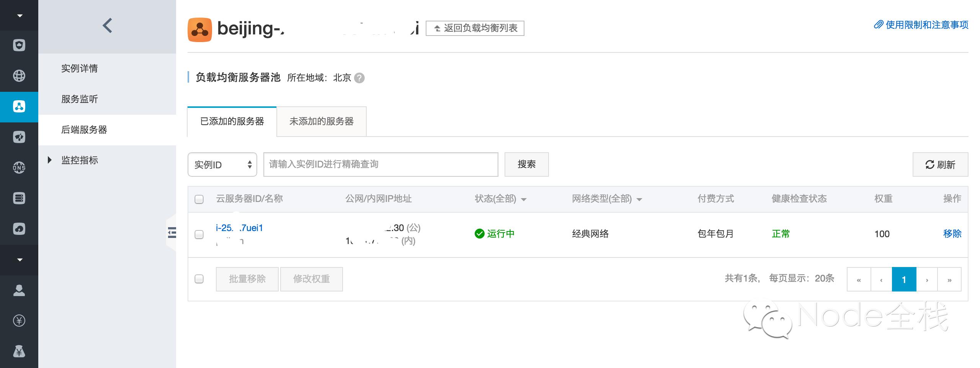The image size is (980, 368).
Task: Click the help question mark beside 北京
Action: tap(359, 78)
